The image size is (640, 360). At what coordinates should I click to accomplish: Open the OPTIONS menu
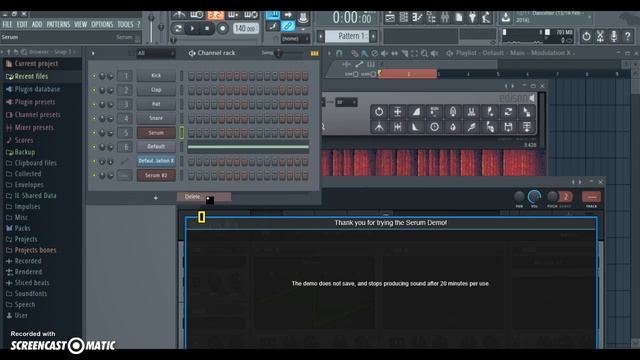tap(102, 24)
